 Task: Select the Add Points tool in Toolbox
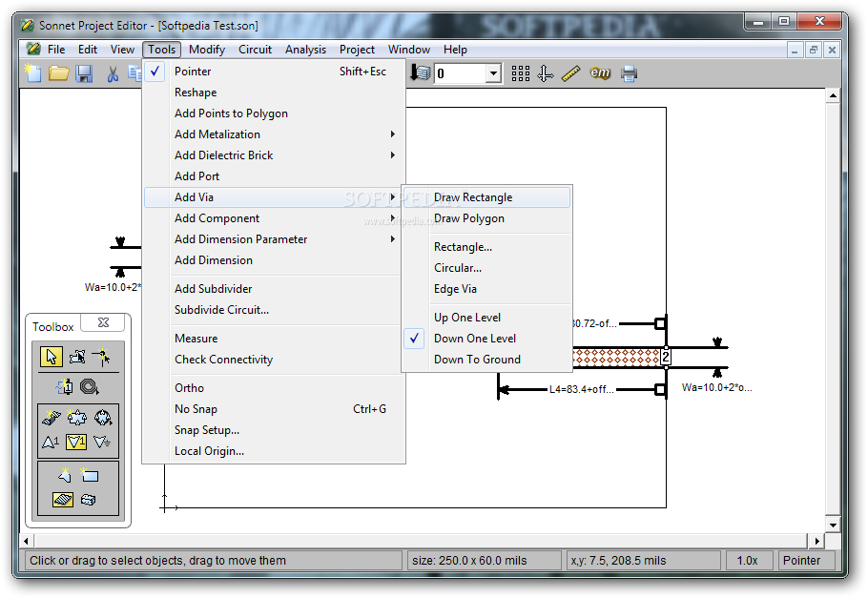click(x=102, y=357)
